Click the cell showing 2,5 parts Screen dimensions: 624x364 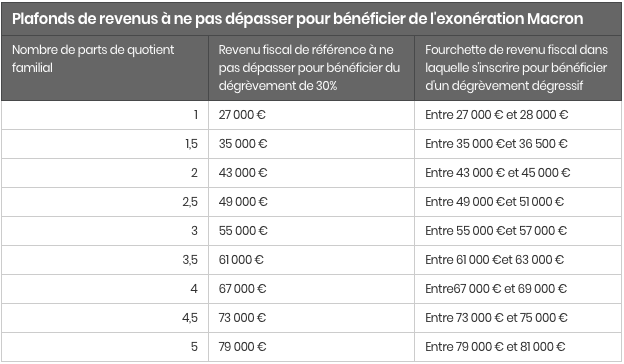[105, 202]
